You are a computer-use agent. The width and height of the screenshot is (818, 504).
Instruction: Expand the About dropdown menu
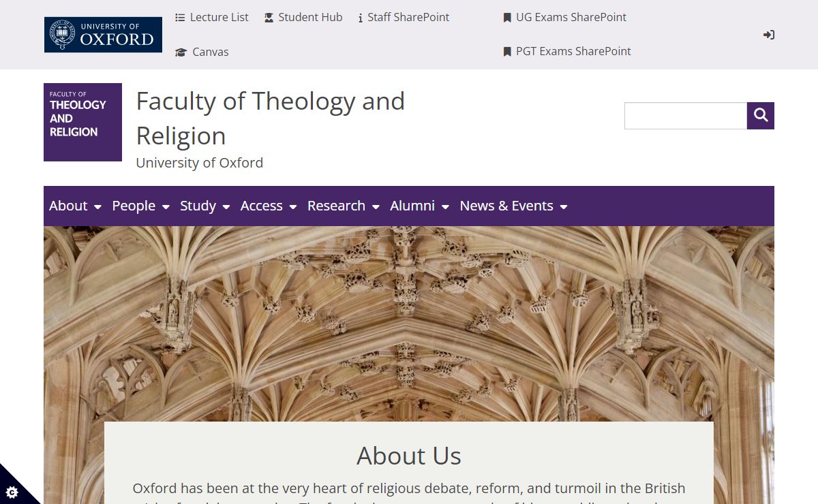pyautogui.click(x=75, y=206)
